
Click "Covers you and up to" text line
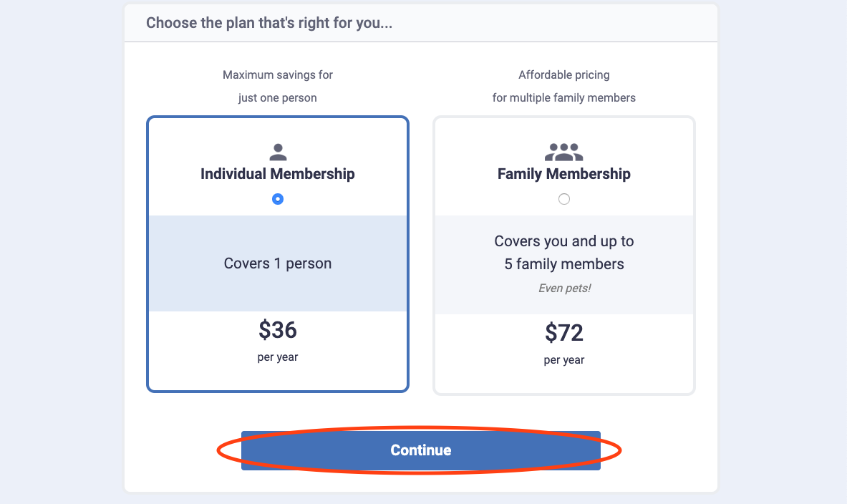(564, 241)
